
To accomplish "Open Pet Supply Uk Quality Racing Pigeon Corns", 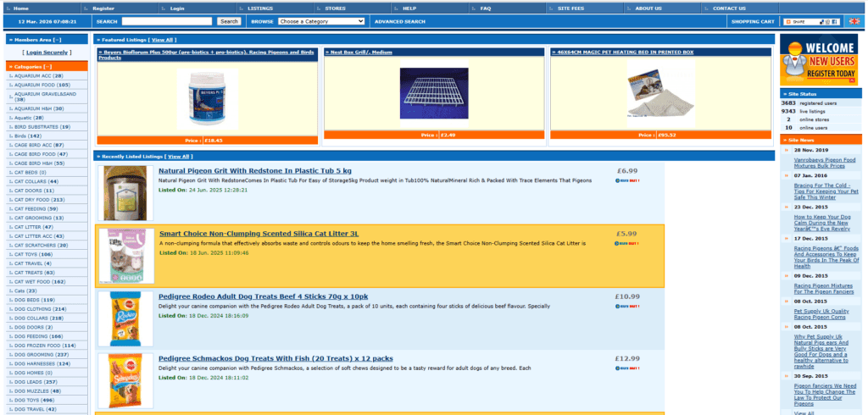I will (821, 314).
